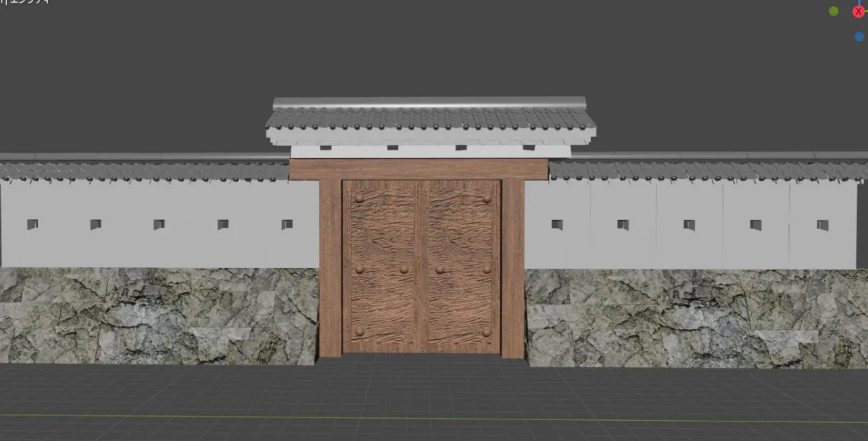
Task: Click the roof tiles on the right wall
Action: pos(706,170)
